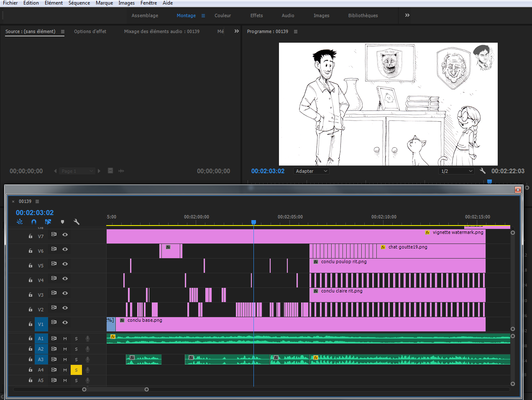Mute audio track A2
The width and height of the screenshot is (532, 400).
[65, 349]
